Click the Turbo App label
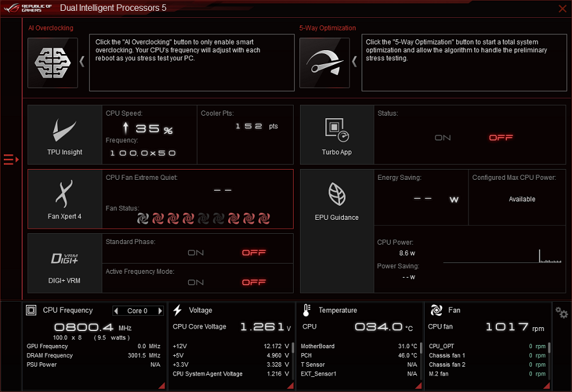Image resolution: width=572 pixels, height=392 pixels. click(337, 152)
